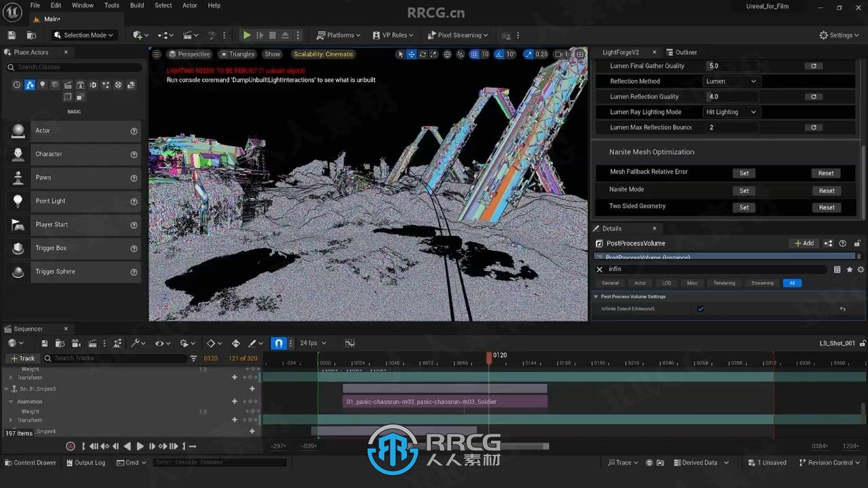
Task: Open the VP Roles dropdown
Action: pos(393,35)
